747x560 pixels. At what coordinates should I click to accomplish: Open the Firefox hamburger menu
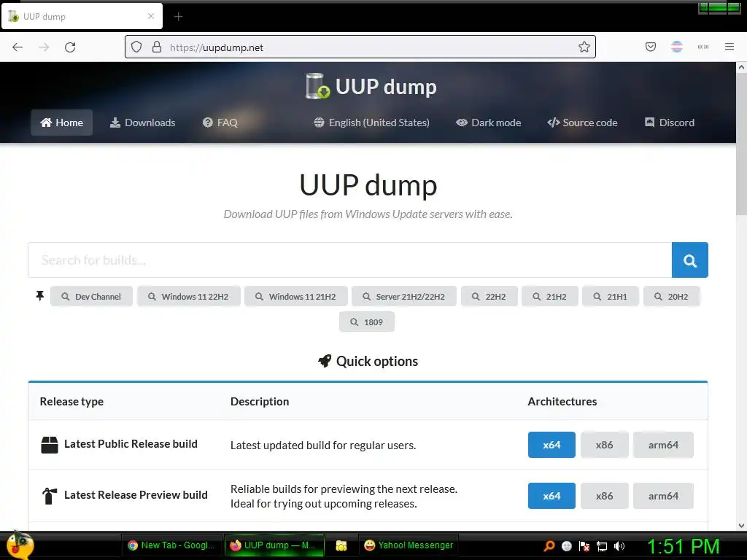(729, 47)
